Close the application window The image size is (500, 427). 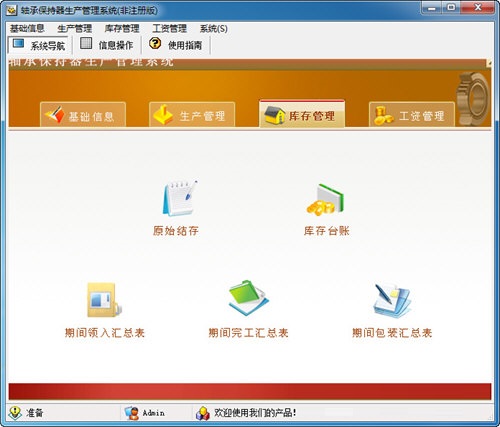point(478,8)
